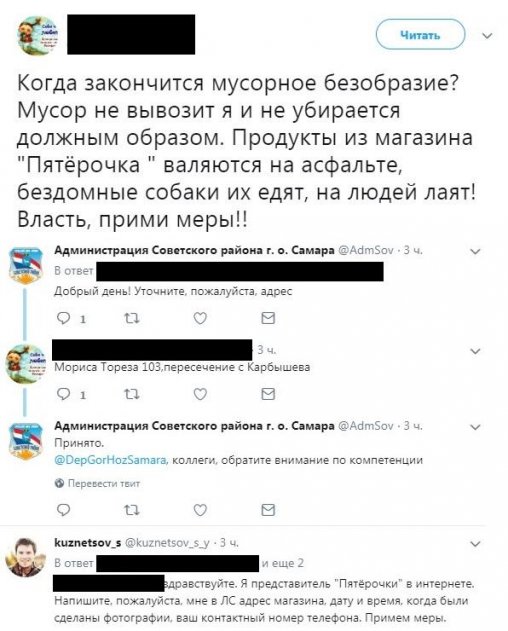Image resolution: width=508 pixels, height=631 pixels.
Task: Retweet the 'Принято' tweet
Action: 132,510
